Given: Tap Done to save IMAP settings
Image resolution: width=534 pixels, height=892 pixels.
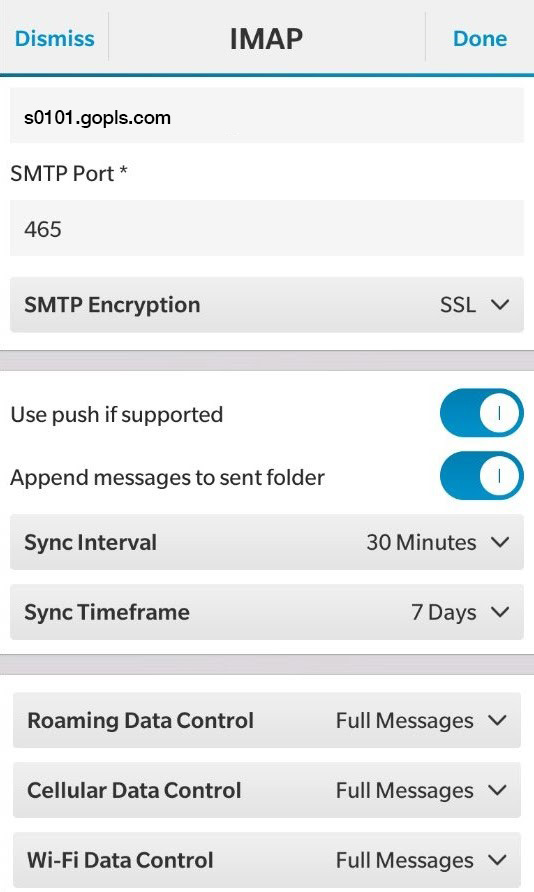Looking at the screenshot, I should [479, 38].
